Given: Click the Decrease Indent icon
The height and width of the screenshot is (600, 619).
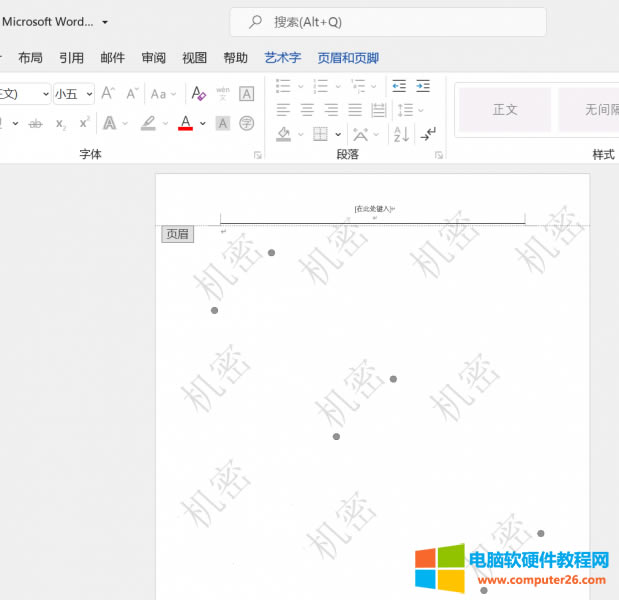Looking at the screenshot, I should 400,86.
